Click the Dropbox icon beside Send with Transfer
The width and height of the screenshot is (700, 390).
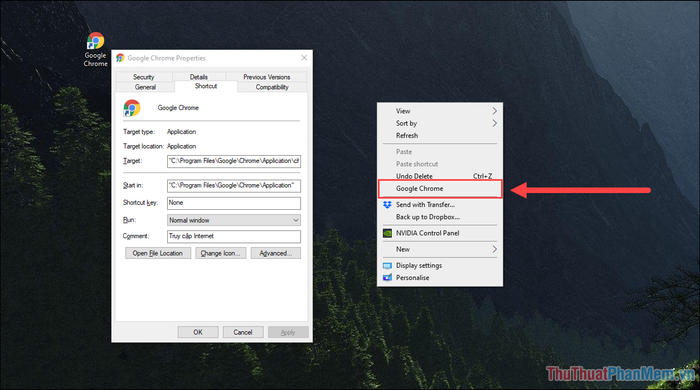[x=387, y=205]
